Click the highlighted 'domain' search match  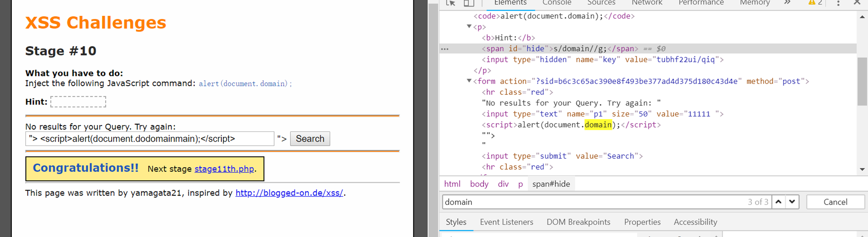[x=598, y=125]
